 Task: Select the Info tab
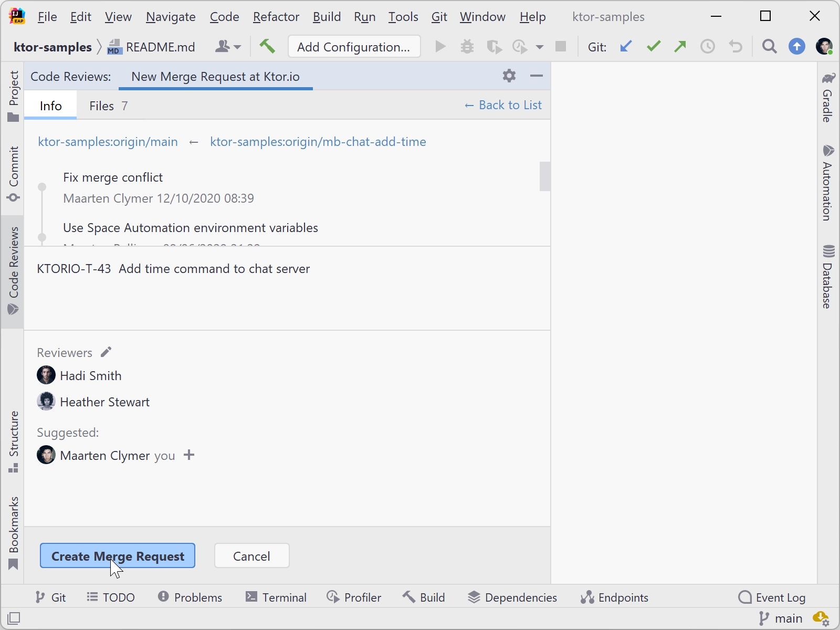[51, 106]
